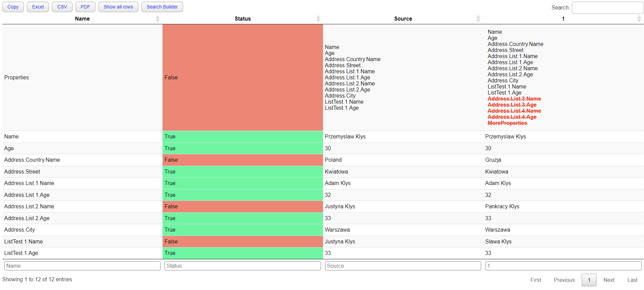644x290 pixels.
Task: Sort the table by Status column
Action: click(x=242, y=19)
